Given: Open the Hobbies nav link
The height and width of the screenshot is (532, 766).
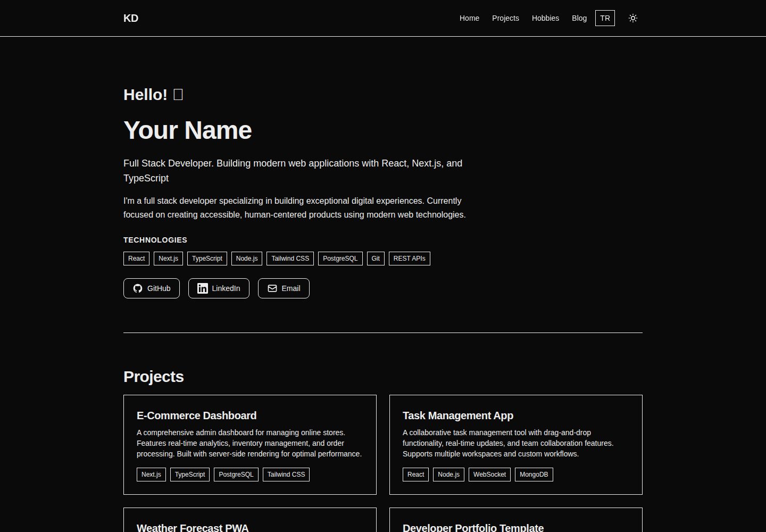Looking at the screenshot, I should click(x=545, y=18).
